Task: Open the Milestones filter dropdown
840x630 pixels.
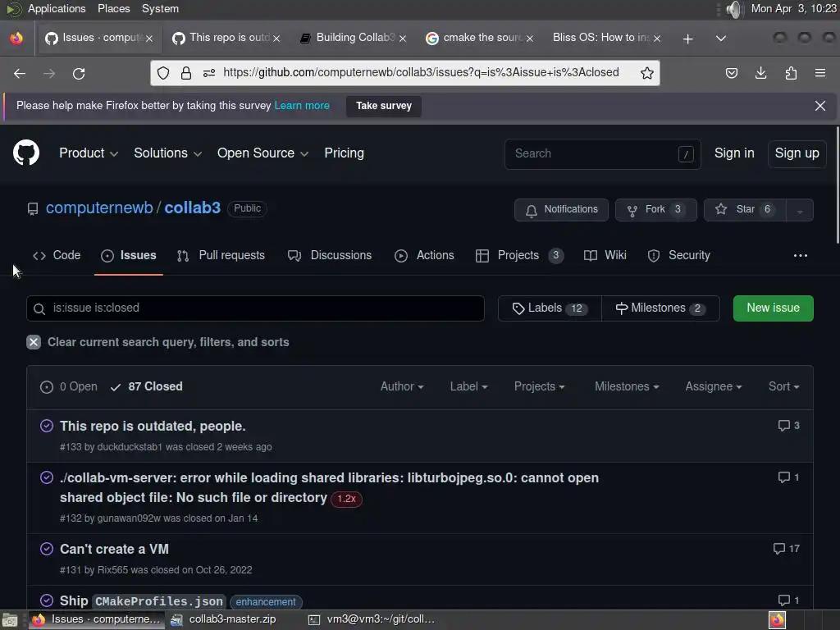Action: pyautogui.click(x=627, y=387)
